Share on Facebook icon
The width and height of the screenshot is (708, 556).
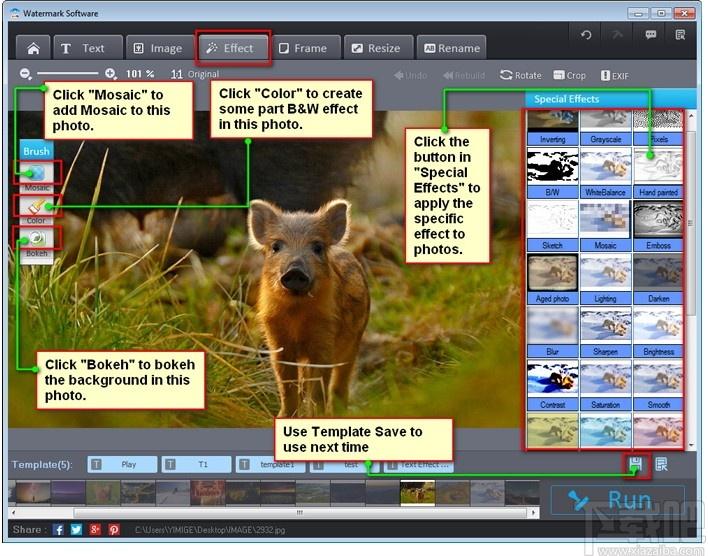(x=59, y=529)
